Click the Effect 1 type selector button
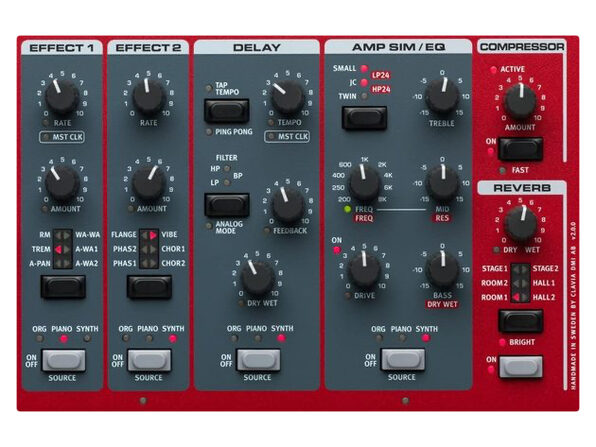The image size is (596, 447). 63,287
